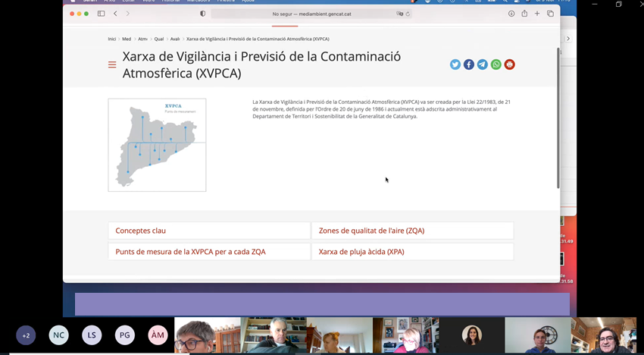Open the Qual breadcrumb link
The height and width of the screenshot is (355, 644).
coord(159,39)
